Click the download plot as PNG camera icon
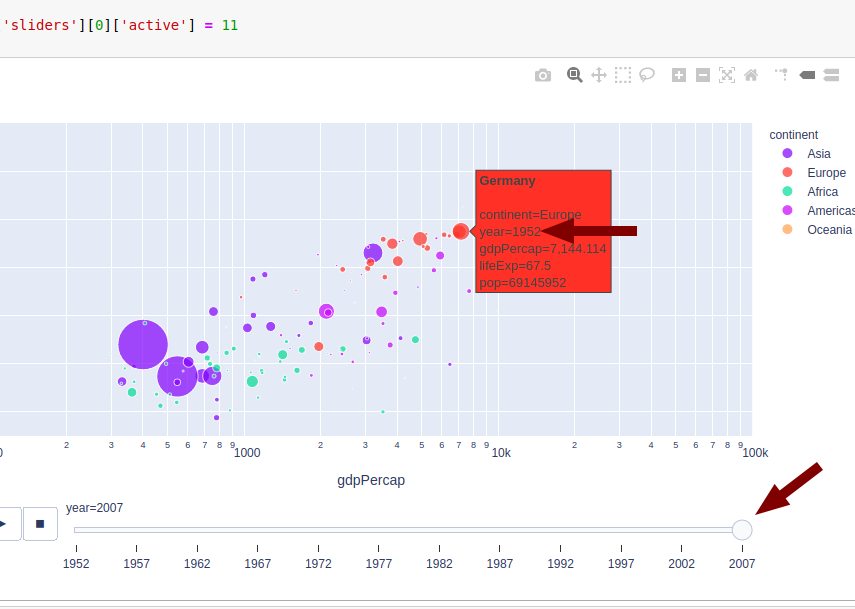Viewport: 855px width, 609px height. [543, 74]
